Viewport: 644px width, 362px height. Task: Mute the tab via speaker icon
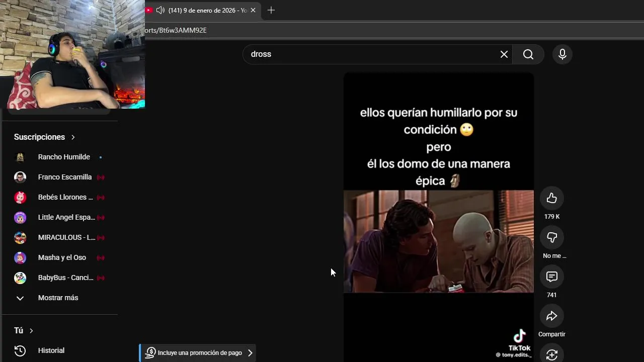[x=160, y=10]
